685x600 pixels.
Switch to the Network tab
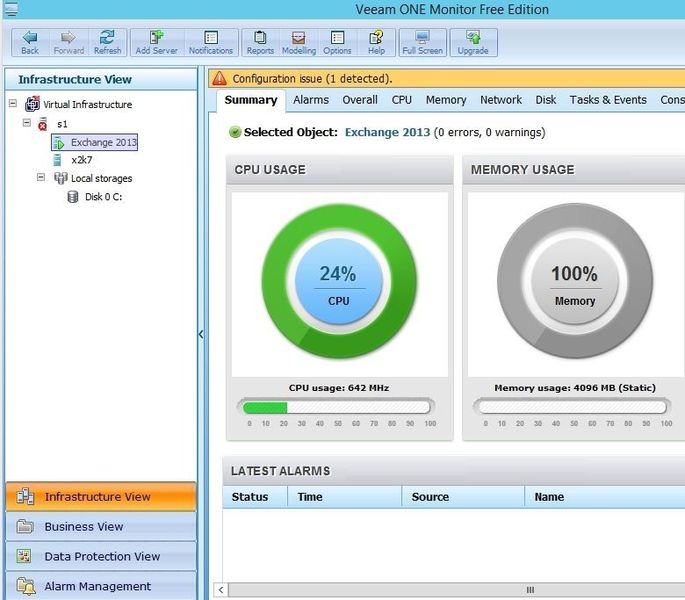click(501, 100)
